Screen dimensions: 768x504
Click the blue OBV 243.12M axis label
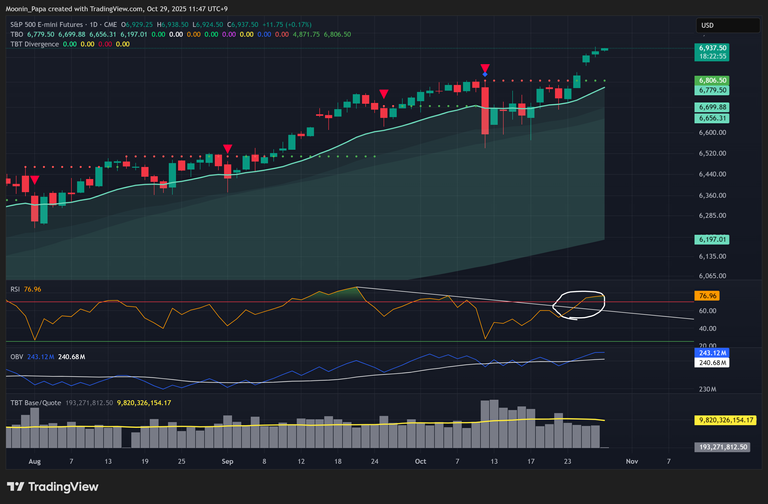click(712, 354)
